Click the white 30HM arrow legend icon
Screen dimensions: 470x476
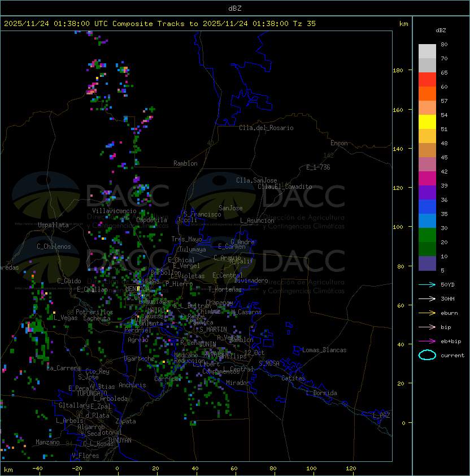(x=427, y=299)
